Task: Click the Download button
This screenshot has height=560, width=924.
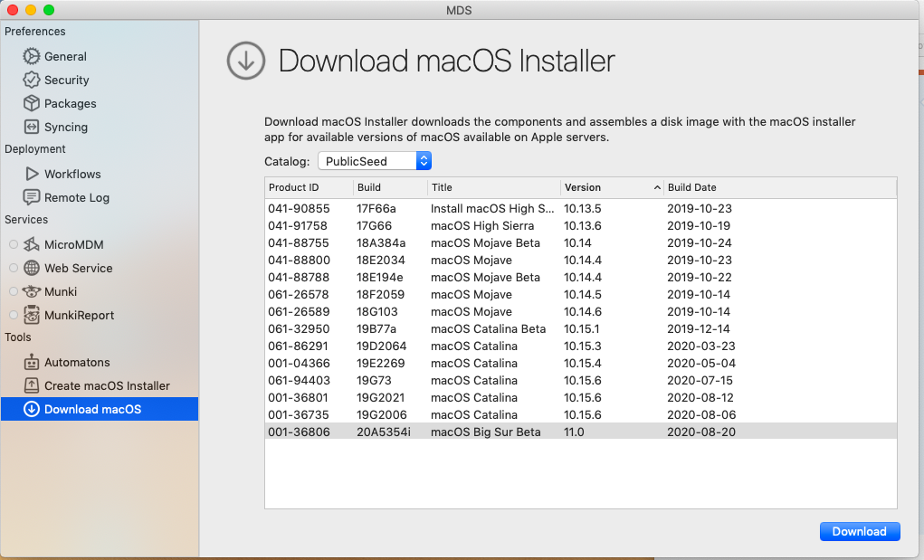Action: tap(860, 531)
